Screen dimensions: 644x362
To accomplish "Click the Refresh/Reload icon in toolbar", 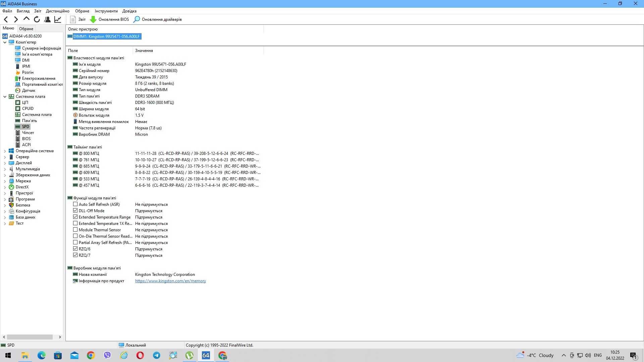I will tap(38, 19).
